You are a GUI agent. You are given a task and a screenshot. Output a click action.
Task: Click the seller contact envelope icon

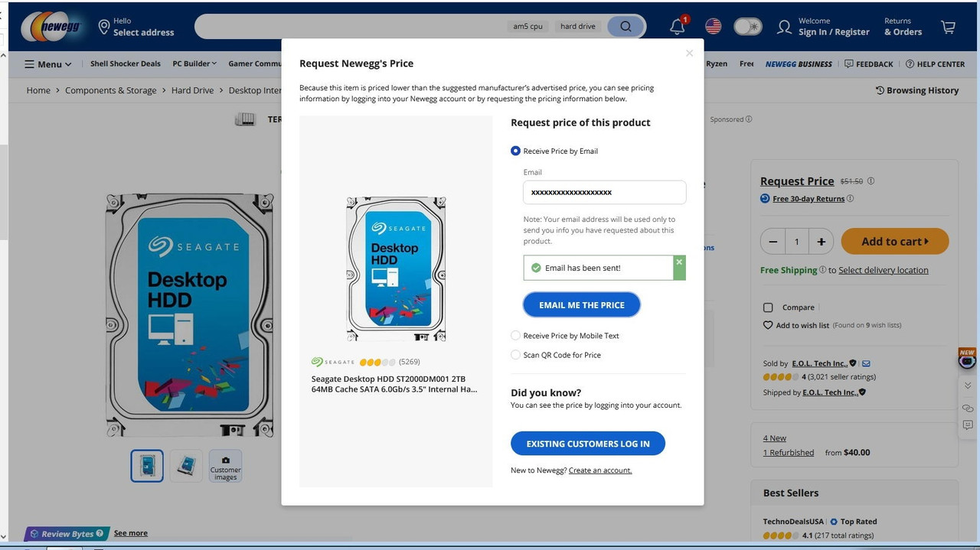point(866,363)
